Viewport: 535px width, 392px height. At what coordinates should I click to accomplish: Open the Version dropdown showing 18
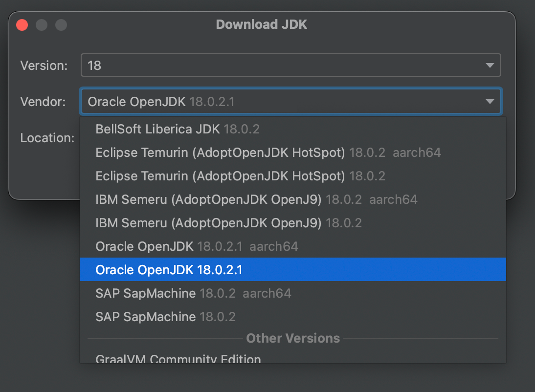[x=290, y=65]
